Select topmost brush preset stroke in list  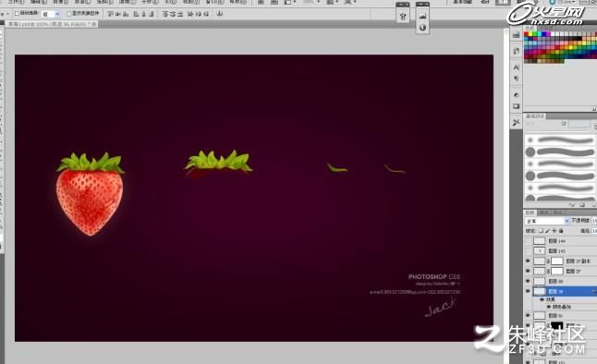coord(559,140)
